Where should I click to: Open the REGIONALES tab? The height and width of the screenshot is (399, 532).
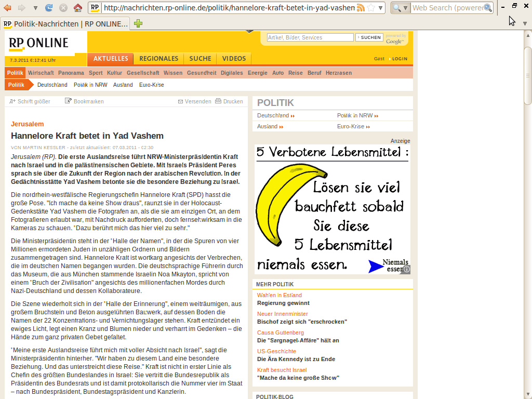158,58
